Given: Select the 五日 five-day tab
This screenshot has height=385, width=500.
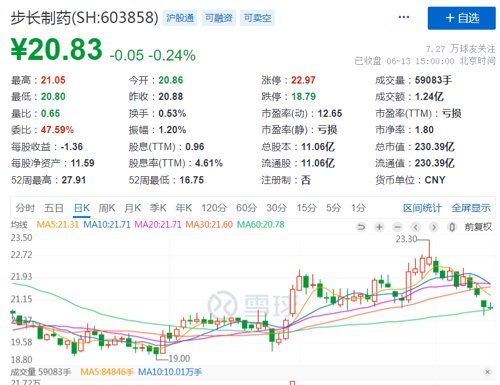Looking at the screenshot, I should coord(54,208).
